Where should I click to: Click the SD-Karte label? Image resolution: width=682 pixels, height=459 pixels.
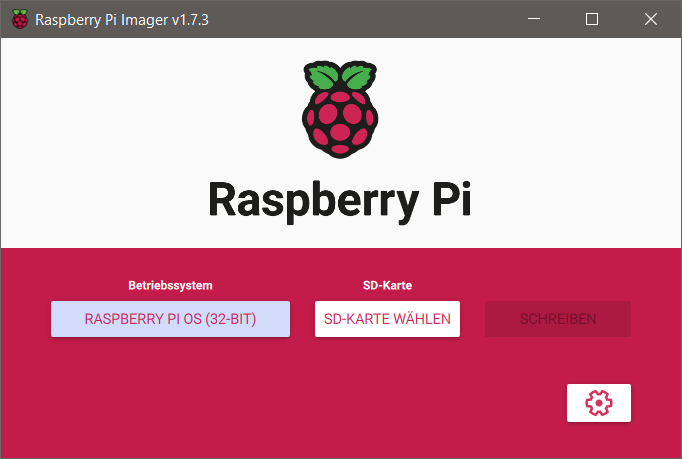(387, 286)
